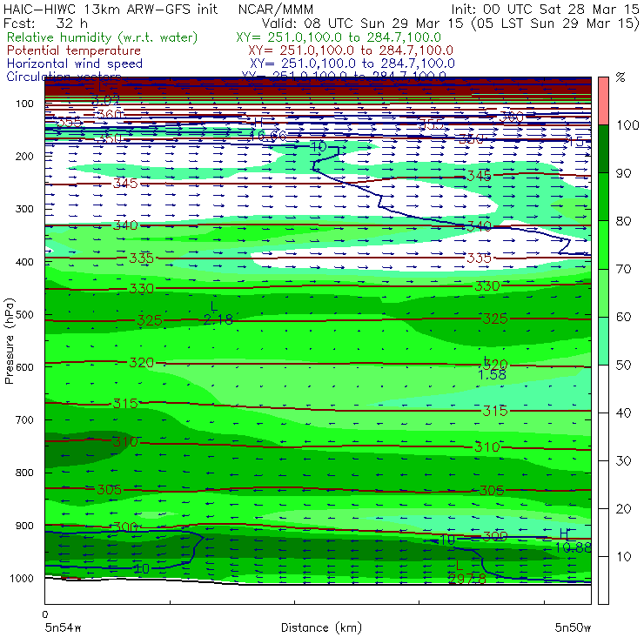Click the green XY coordinates text
Image resolution: width=644 pixels, height=644 pixels.
pyautogui.click(x=339, y=37)
